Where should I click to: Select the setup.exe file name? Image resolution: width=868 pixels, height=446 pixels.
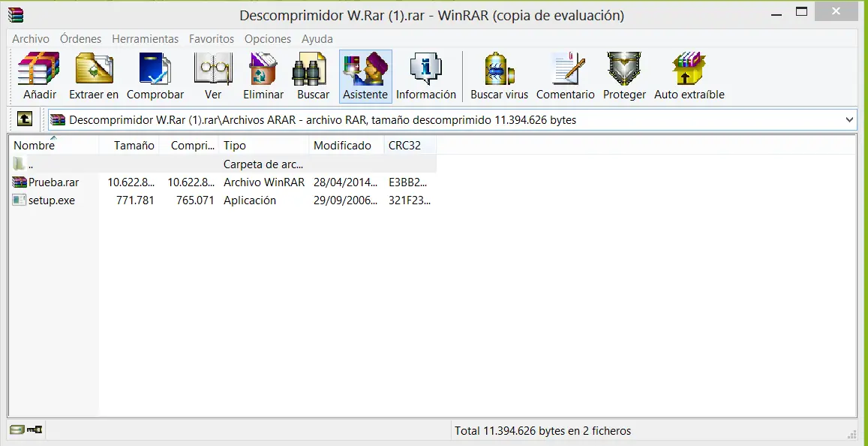(52, 200)
